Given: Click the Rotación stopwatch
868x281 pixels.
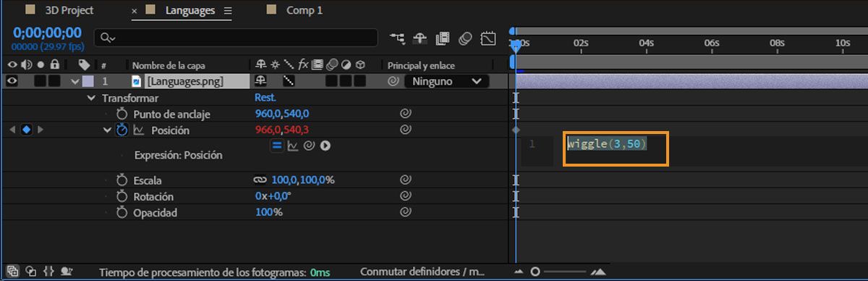Looking at the screenshot, I should 122,196.
